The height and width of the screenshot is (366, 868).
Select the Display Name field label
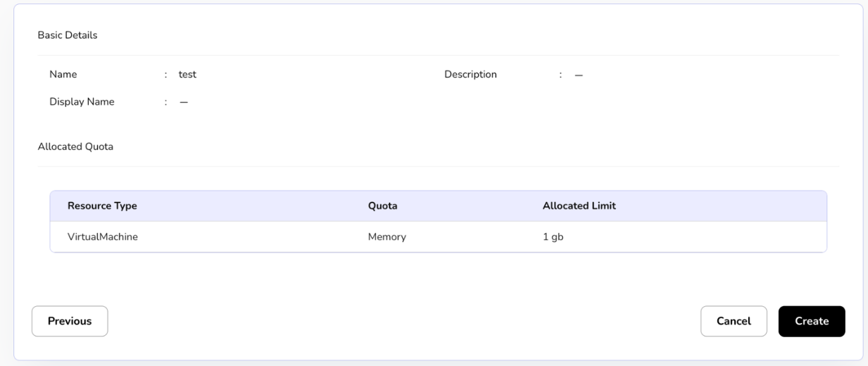coord(82,101)
